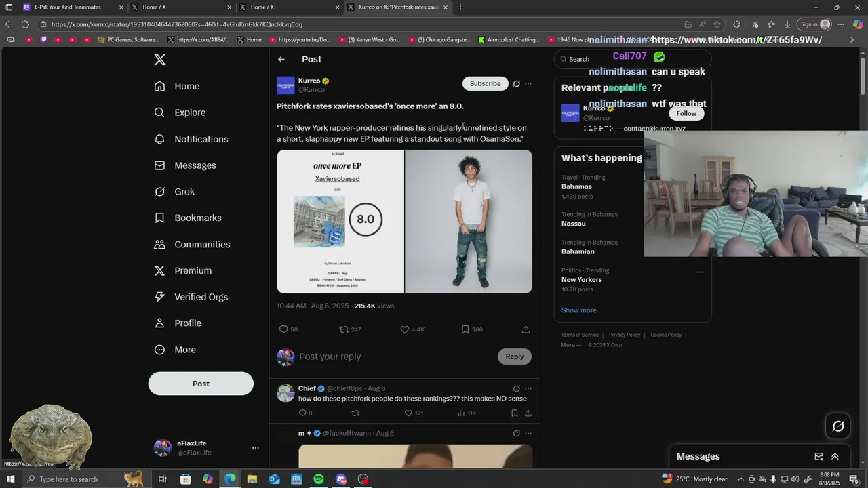Screen dimensions: 868x488
Task: Open Verified Orgs in sidebar
Action: tap(191, 297)
